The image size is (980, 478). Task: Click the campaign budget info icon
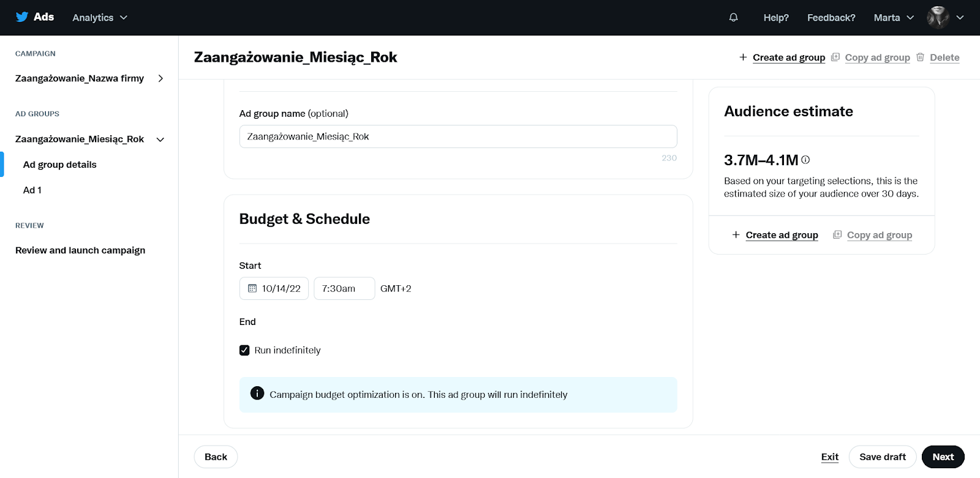point(257,394)
